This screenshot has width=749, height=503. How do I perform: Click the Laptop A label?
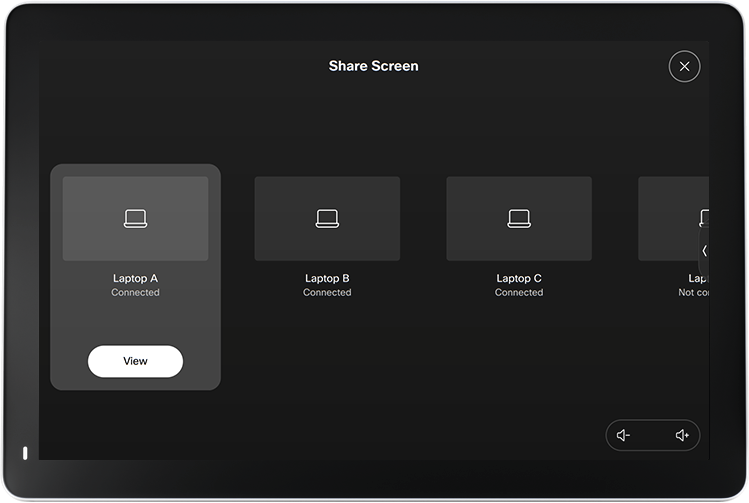(136, 278)
